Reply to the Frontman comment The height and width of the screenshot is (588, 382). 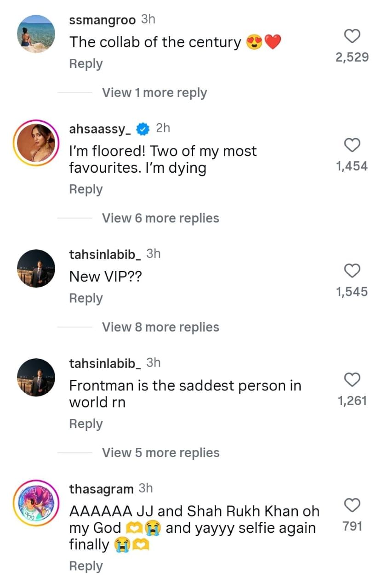point(86,424)
